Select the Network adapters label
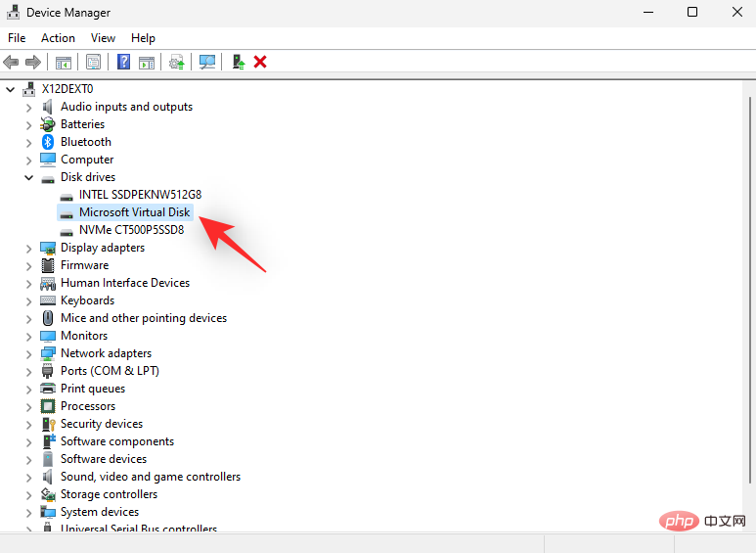The image size is (756, 553). (106, 353)
